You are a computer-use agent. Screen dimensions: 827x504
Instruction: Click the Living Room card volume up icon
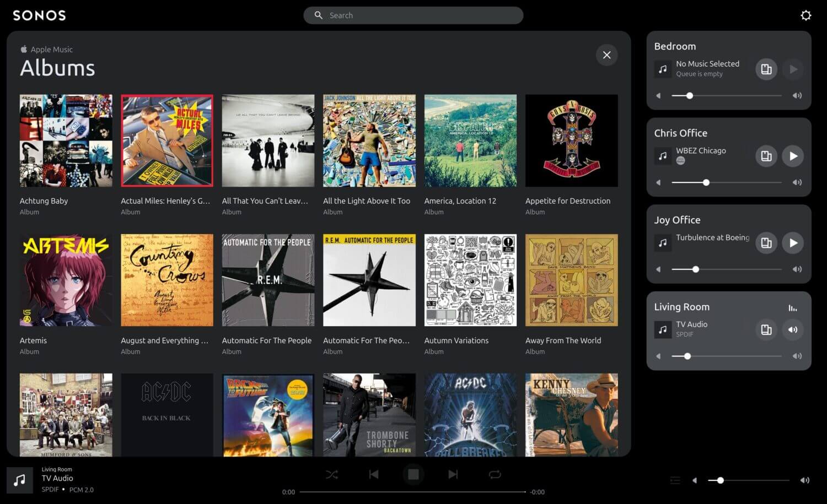click(x=797, y=356)
